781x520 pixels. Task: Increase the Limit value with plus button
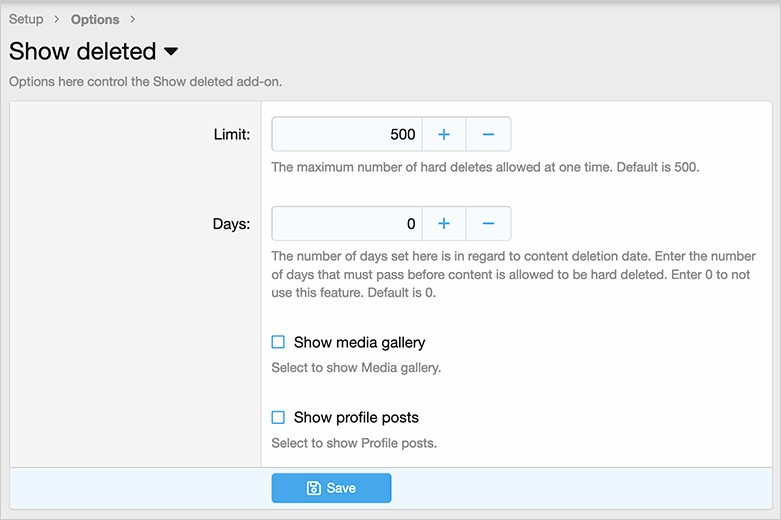coord(444,134)
